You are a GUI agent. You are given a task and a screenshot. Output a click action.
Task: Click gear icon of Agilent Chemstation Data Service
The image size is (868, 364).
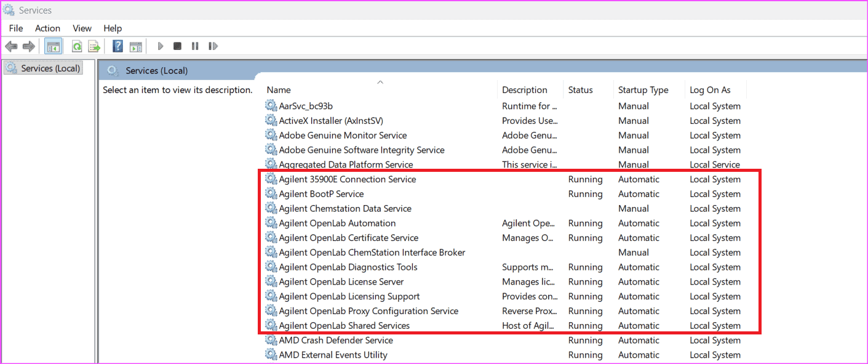271,208
